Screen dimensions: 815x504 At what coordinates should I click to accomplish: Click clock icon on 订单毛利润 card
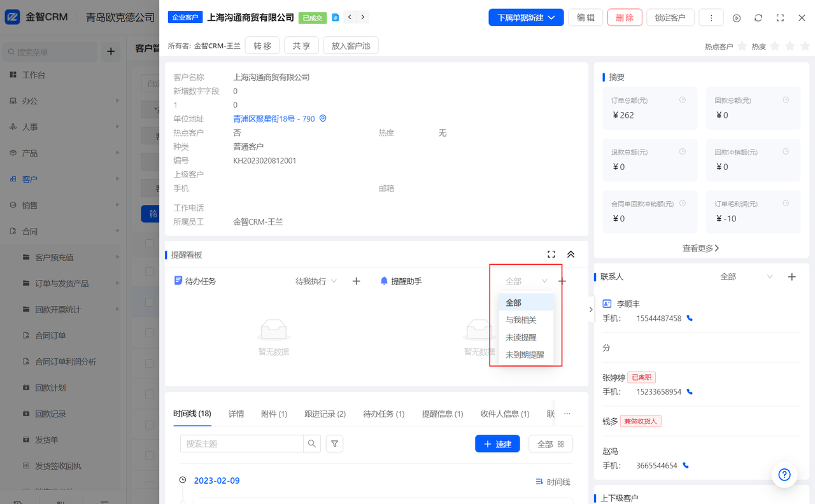tap(786, 204)
